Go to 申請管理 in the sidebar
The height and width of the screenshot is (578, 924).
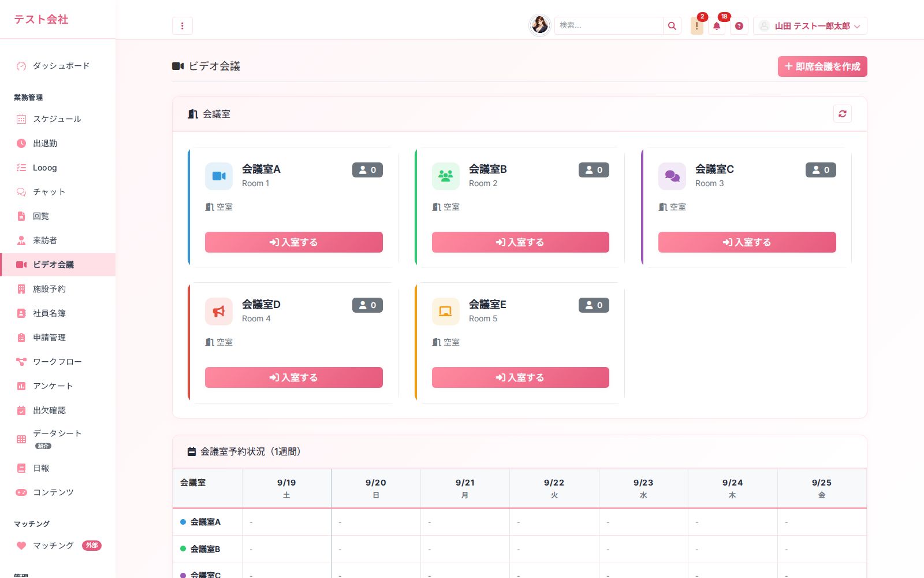58,338
